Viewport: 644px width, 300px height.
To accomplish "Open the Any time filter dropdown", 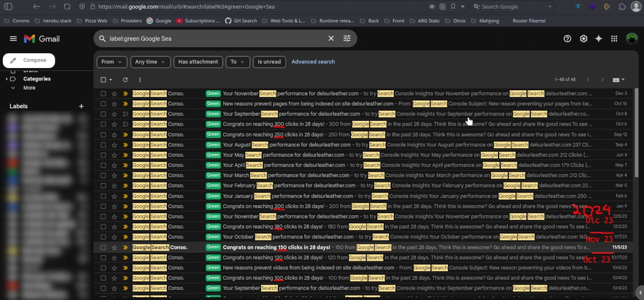I will (150, 62).
